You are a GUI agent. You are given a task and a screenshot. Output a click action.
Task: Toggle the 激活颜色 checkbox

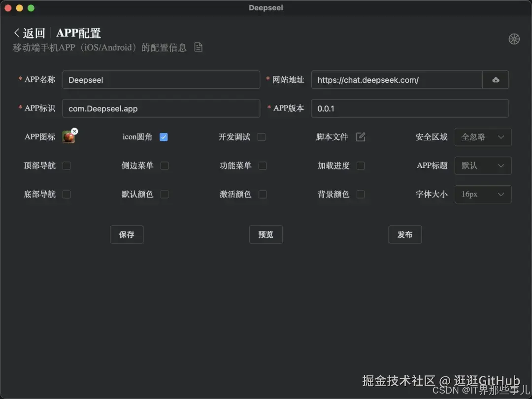click(262, 194)
